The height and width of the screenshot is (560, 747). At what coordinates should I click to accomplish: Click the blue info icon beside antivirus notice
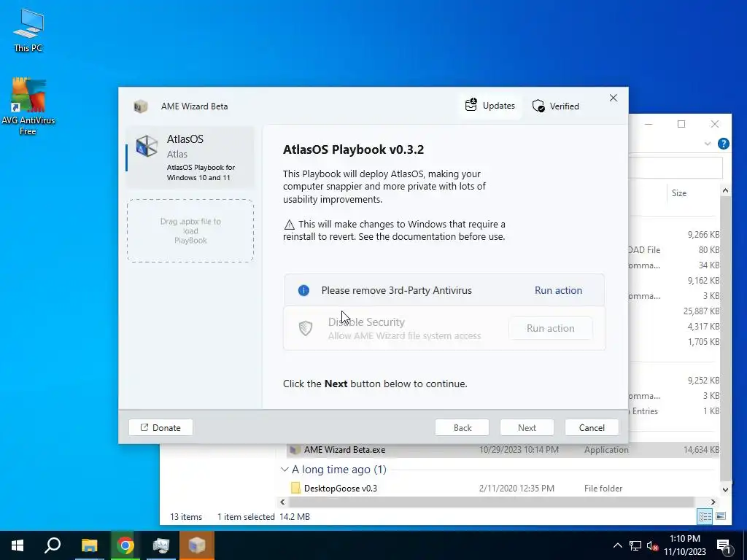point(303,290)
